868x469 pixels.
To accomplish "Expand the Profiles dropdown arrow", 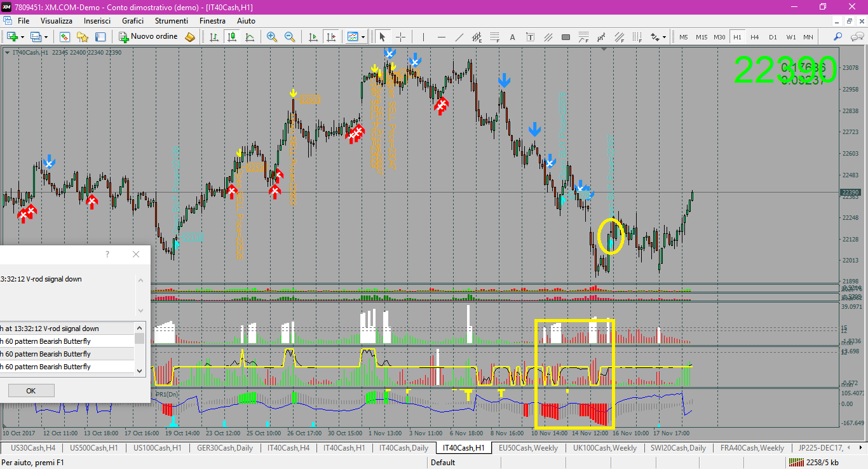I will coord(46,37).
